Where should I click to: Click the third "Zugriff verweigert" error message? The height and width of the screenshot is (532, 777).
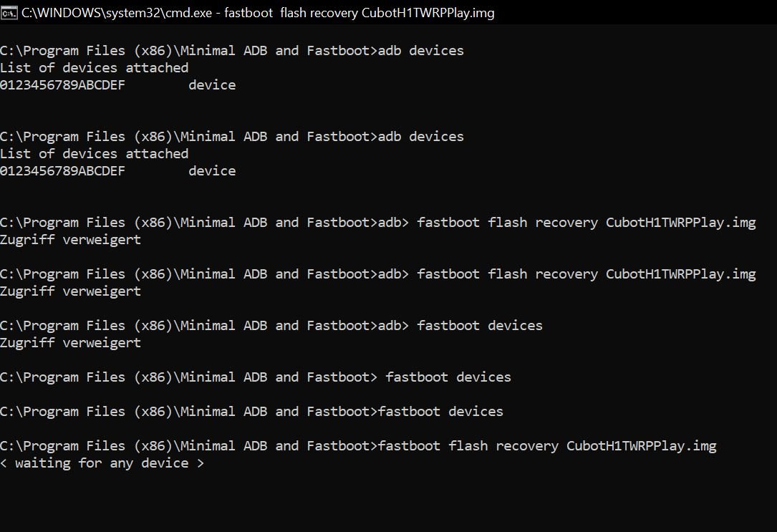tap(70, 343)
